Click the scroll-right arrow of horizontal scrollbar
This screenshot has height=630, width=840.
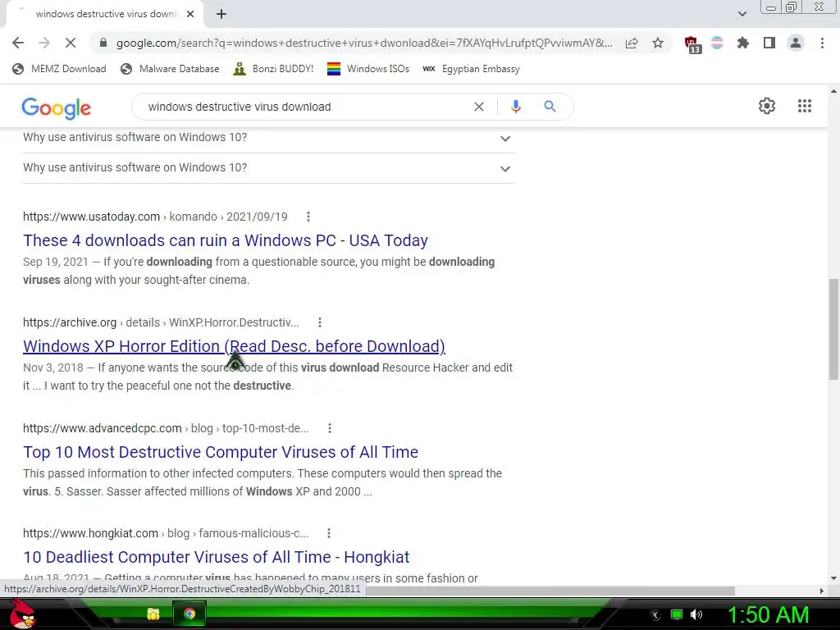click(x=822, y=591)
